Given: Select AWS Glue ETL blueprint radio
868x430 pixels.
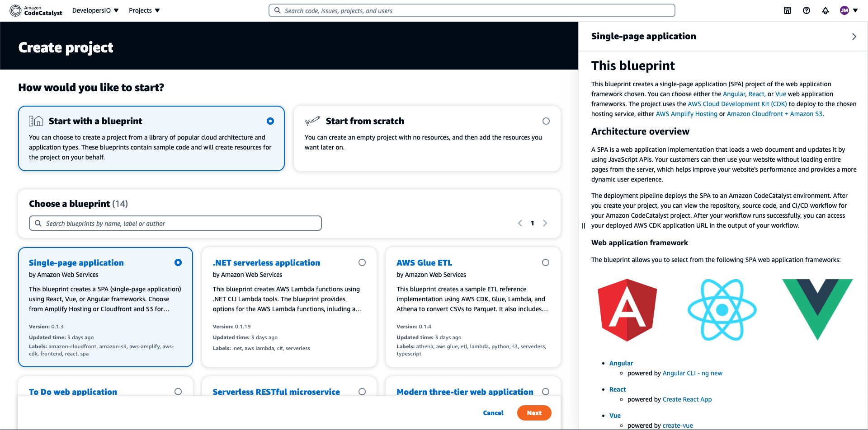Looking at the screenshot, I should pos(546,262).
